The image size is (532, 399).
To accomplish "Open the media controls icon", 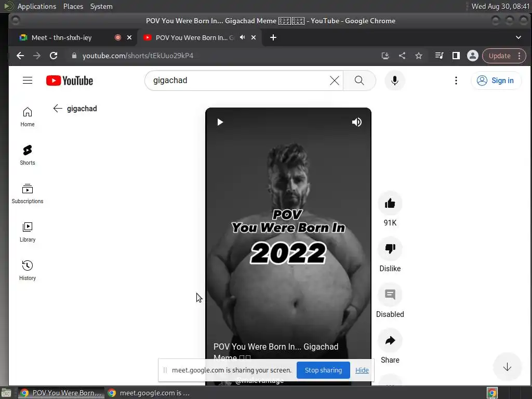I will point(440,56).
